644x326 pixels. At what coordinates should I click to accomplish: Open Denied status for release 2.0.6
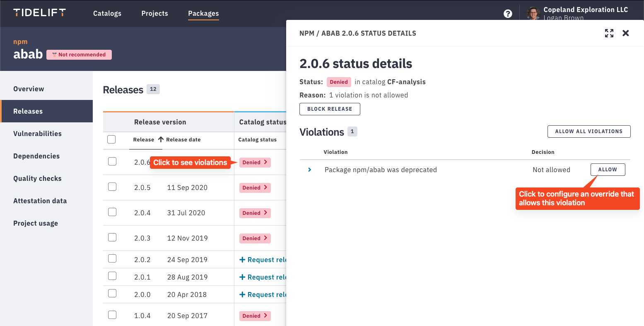(x=255, y=163)
